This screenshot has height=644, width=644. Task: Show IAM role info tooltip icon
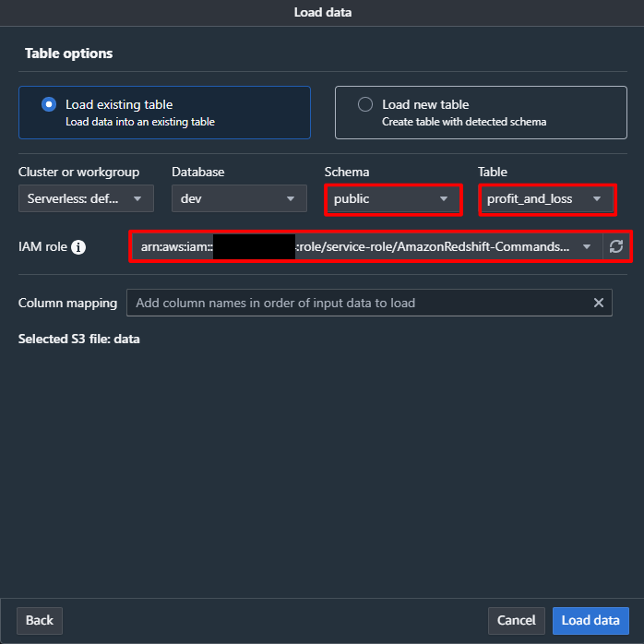[78, 247]
